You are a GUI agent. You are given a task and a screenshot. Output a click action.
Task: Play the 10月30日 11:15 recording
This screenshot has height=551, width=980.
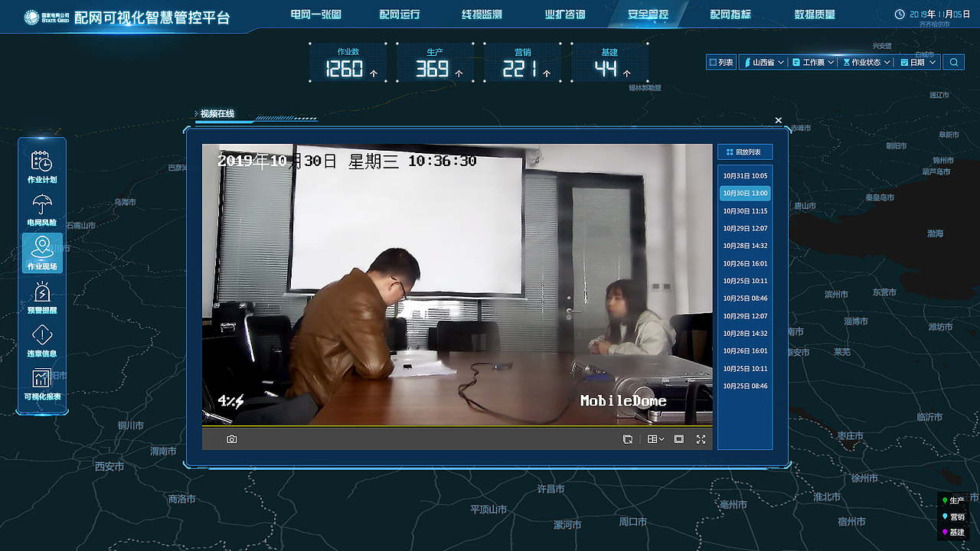[745, 211]
